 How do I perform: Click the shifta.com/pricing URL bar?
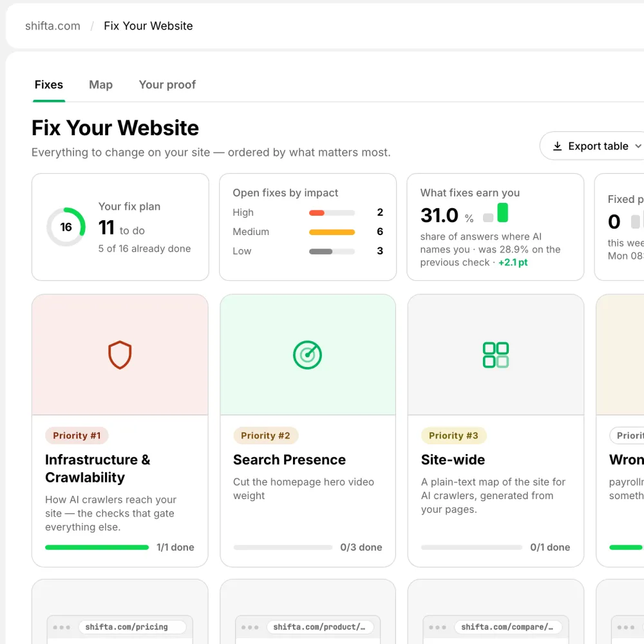click(x=132, y=627)
